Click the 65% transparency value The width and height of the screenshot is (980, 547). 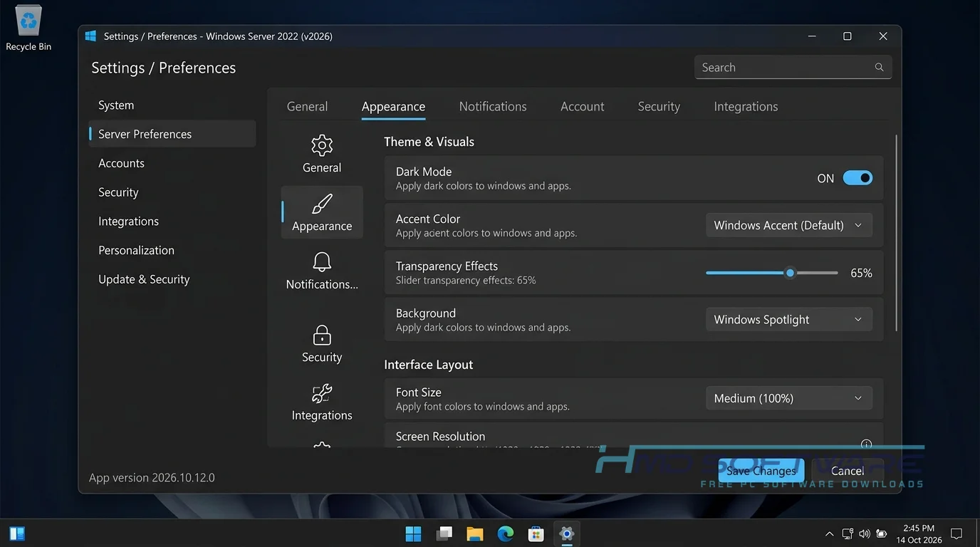click(x=861, y=273)
